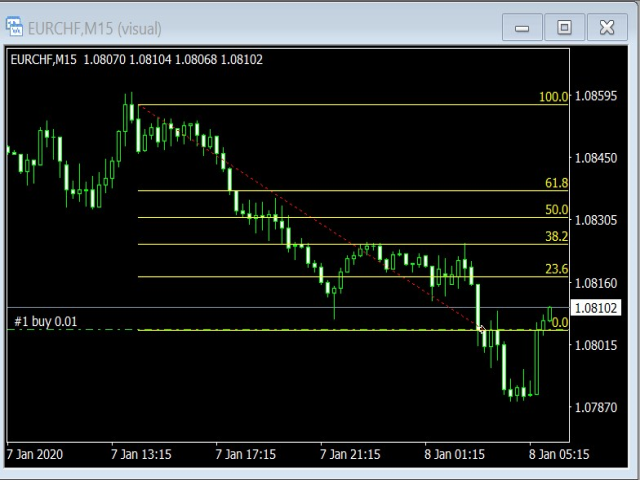The height and width of the screenshot is (480, 640).
Task: Click the time axis label 8 Jan 01:15
Action: (x=455, y=454)
